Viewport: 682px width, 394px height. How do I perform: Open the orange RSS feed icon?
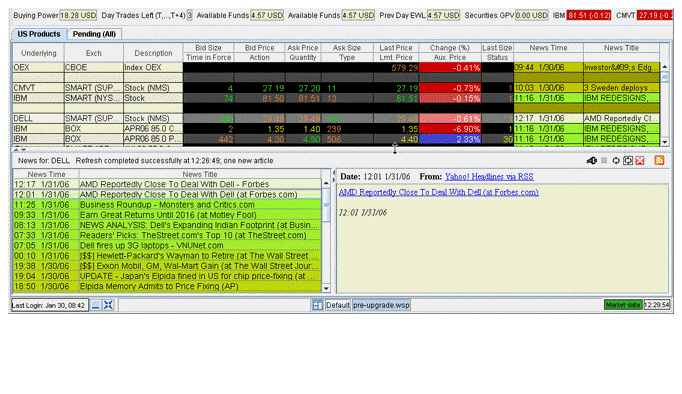(659, 160)
